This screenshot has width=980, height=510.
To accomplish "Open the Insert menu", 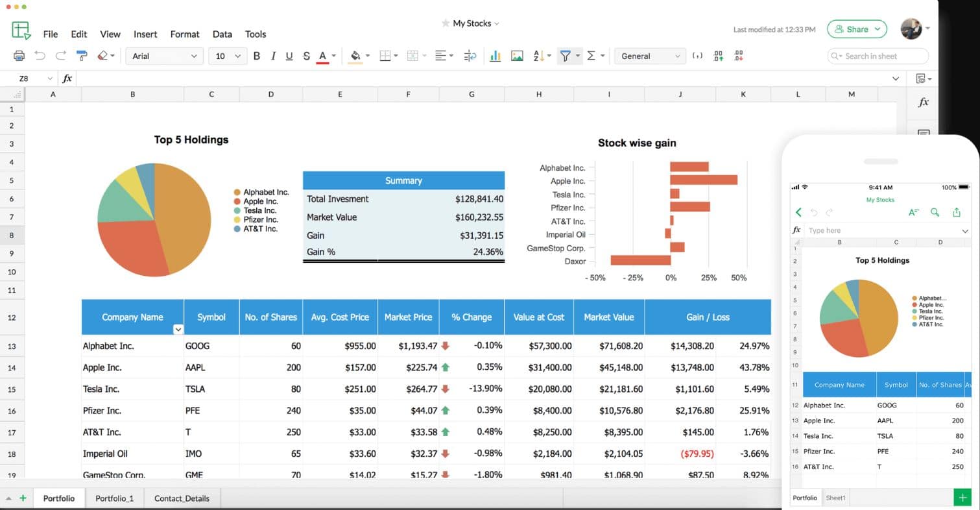I will click(145, 34).
